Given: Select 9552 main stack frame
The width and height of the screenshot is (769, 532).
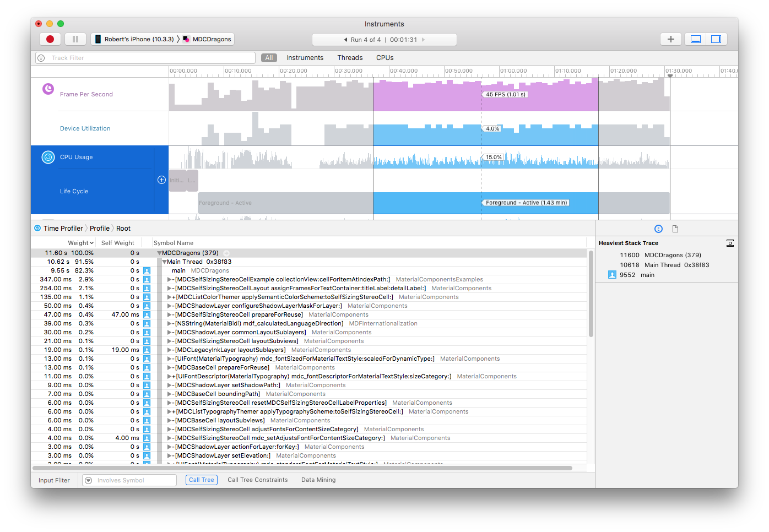Looking at the screenshot, I should point(667,275).
